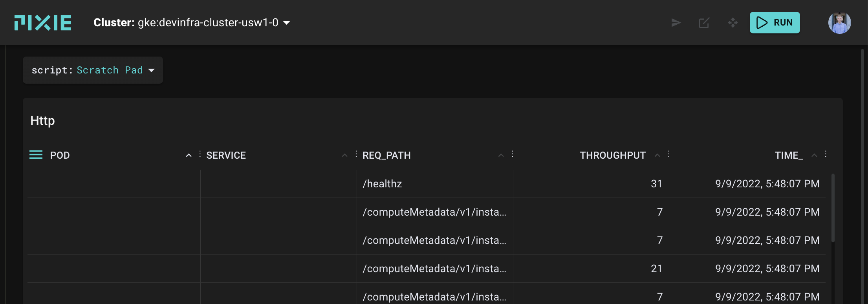Viewport: 868px width, 304px height.
Task: Click the share script arrow icon
Action: (676, 23)
